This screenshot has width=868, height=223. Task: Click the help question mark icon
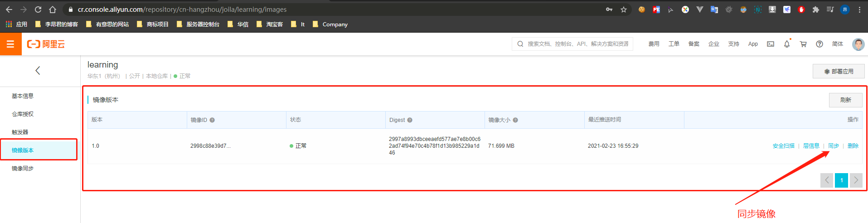[x=820, y=44]
